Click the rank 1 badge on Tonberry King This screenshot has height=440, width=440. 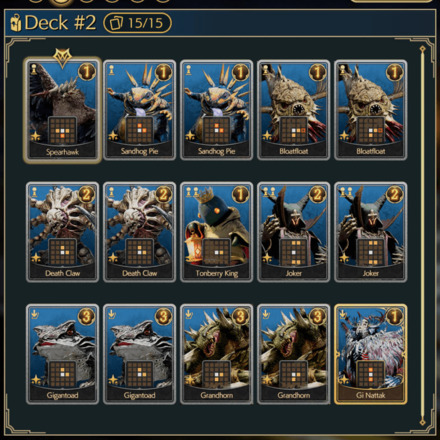click(x=240, y=194)
